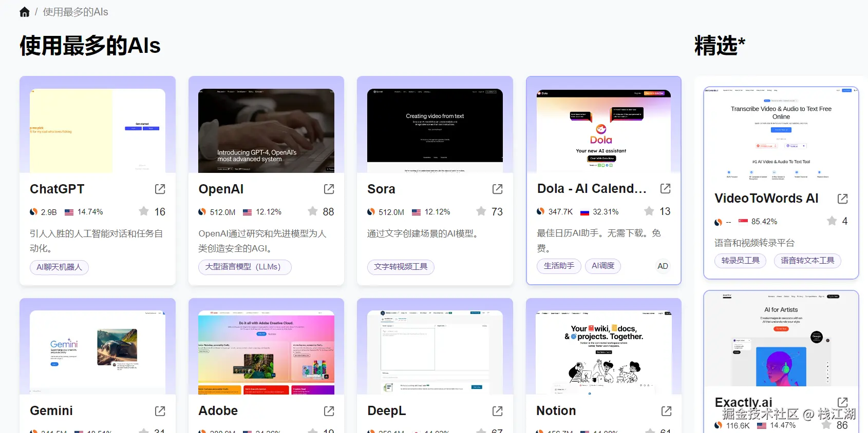Viewport: 868px width, 433px height.
Task: Click the star icon on Sora card
Action: coord(481,211)
